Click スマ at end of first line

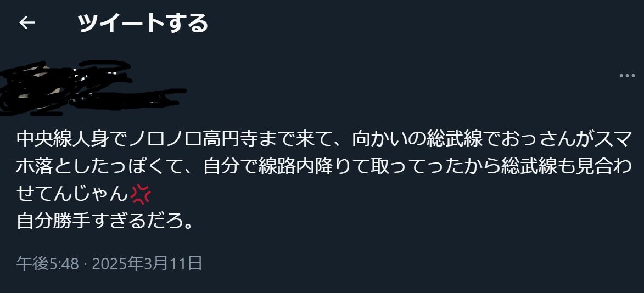coord(613,139)
